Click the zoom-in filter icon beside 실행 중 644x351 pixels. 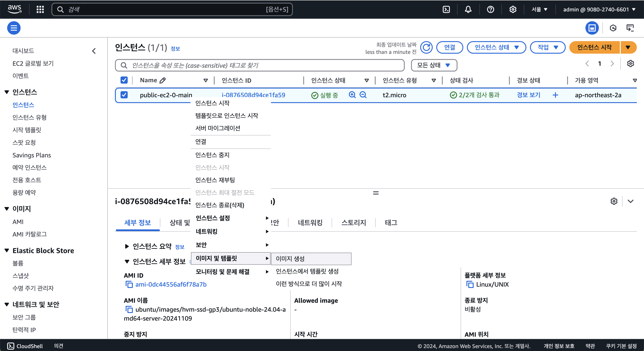click(352, 95)
